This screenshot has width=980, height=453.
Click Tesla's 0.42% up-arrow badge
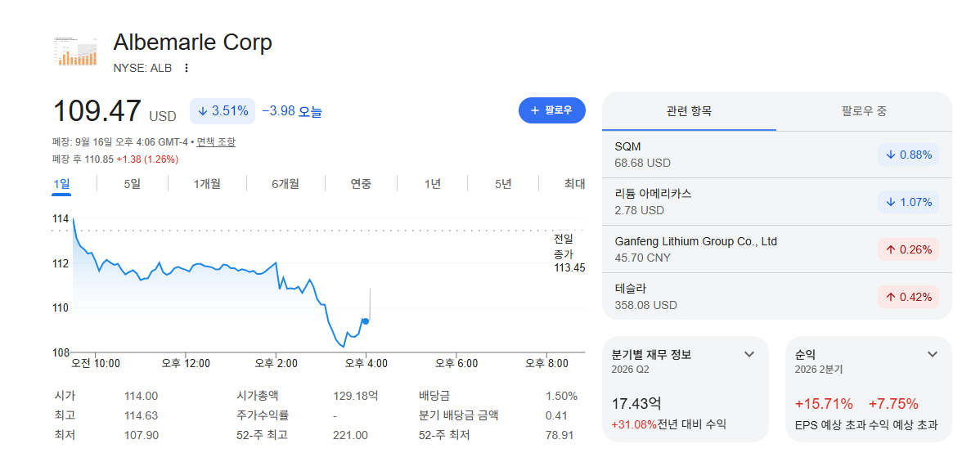[x=908, y=297]
